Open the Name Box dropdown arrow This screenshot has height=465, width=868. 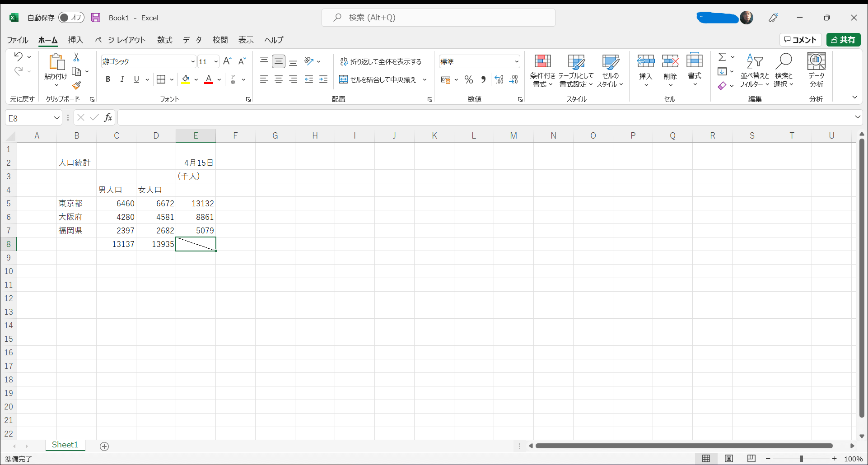tap(56, 118)
